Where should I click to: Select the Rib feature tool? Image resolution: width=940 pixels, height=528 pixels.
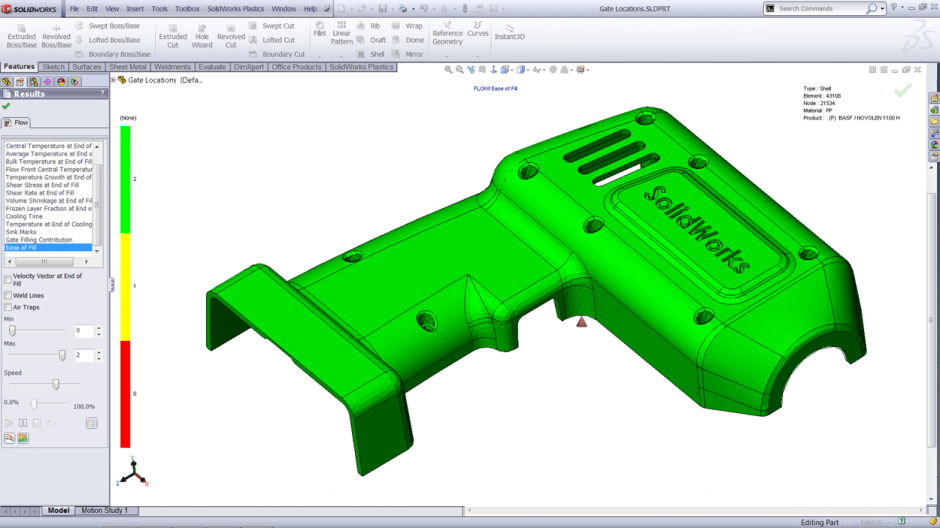click(369, 26)
